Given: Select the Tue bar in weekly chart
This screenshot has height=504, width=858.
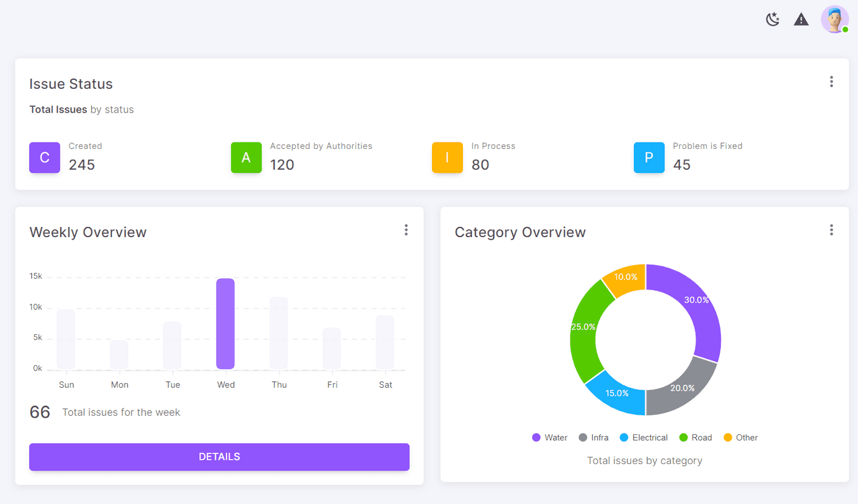Looking at the screenshot, I should 172,346.
